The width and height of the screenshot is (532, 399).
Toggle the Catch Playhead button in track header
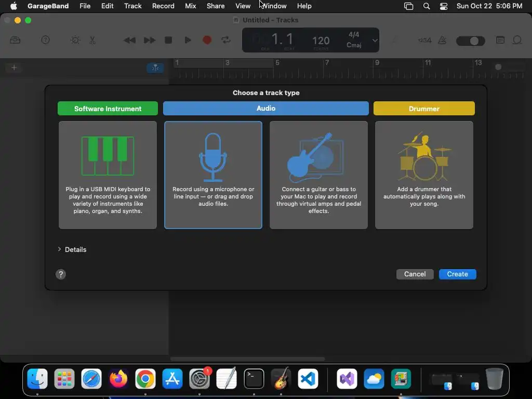pyautogui.click(x=155, y=68)
